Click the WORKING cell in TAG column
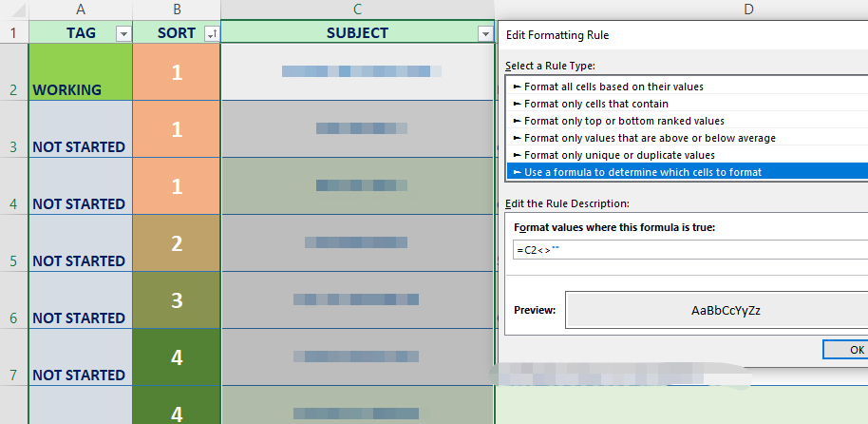The width and height of the screenshot is (868, 424). pyautogui.click(x=80, y=72)
